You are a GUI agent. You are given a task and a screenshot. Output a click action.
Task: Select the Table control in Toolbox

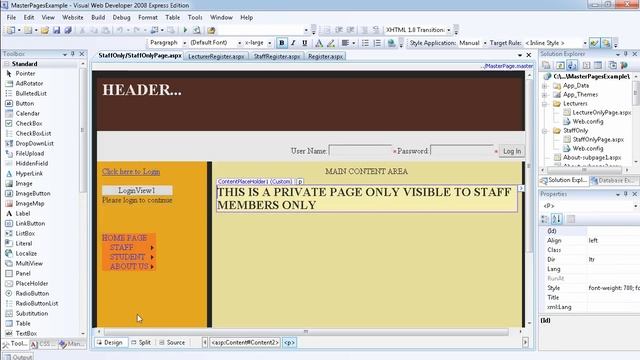pyautogui.click(x=23, y=323)
